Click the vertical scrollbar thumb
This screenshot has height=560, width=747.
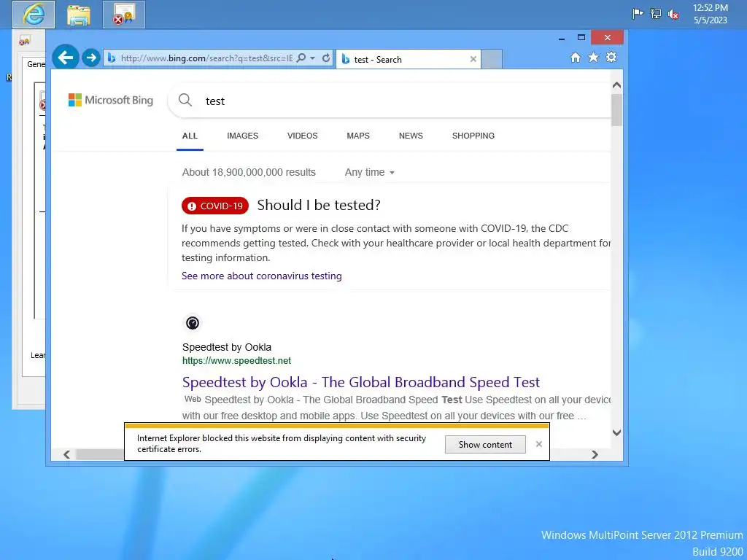point(616,110)
